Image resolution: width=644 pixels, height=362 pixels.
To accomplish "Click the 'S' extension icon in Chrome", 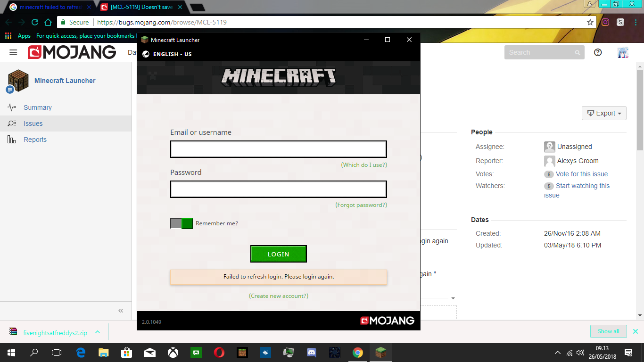I will [x=620, y=22].
